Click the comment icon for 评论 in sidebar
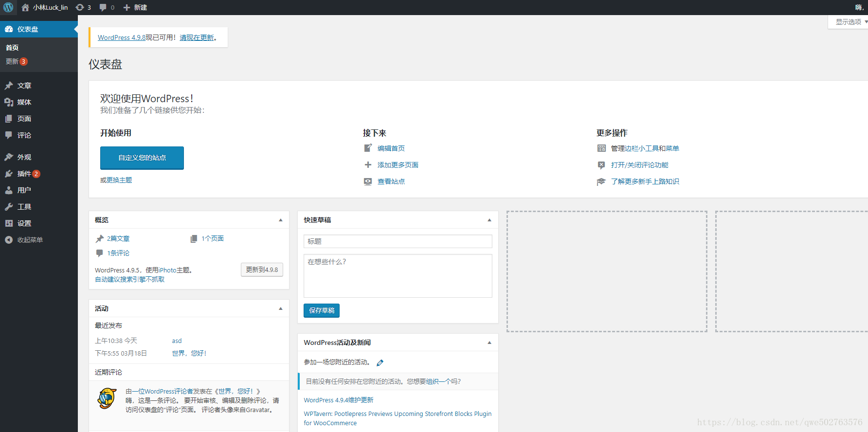Viewport: 868px width, 432px height. [9, 135]
